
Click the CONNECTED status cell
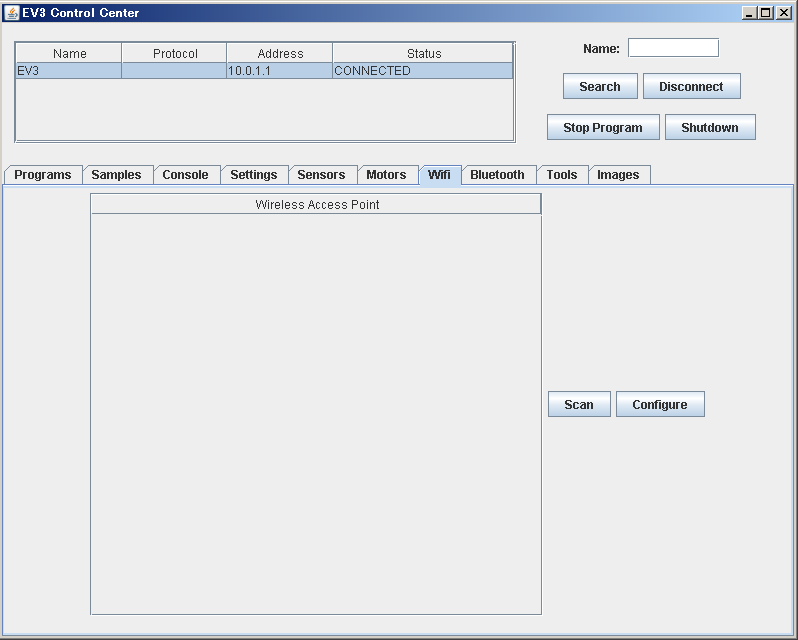(422, 71)
